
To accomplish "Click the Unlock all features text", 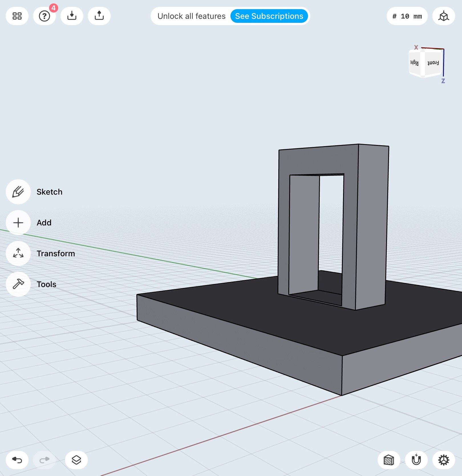I will pos(191,16).
